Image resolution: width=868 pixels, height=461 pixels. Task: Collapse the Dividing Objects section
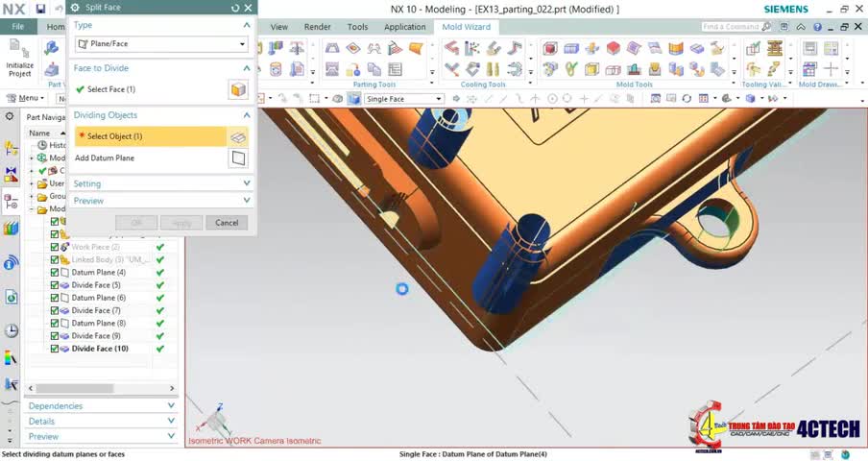[x=247, y=115]
